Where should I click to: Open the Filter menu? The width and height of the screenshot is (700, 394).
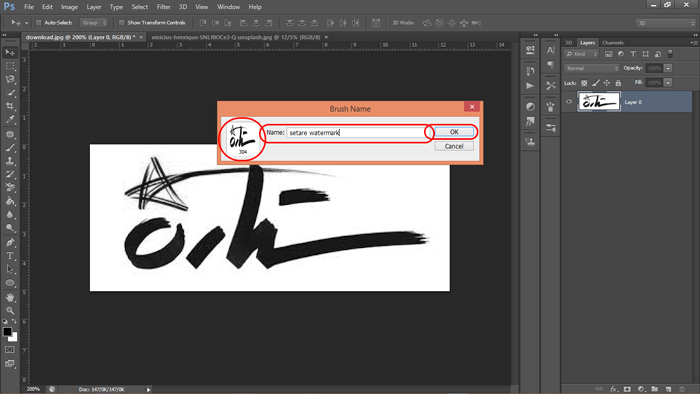pyautogui.click(x=163, y=7)
